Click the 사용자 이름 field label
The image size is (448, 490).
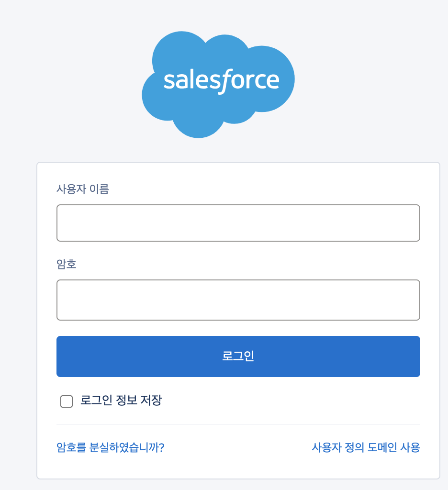click(82, 189)
